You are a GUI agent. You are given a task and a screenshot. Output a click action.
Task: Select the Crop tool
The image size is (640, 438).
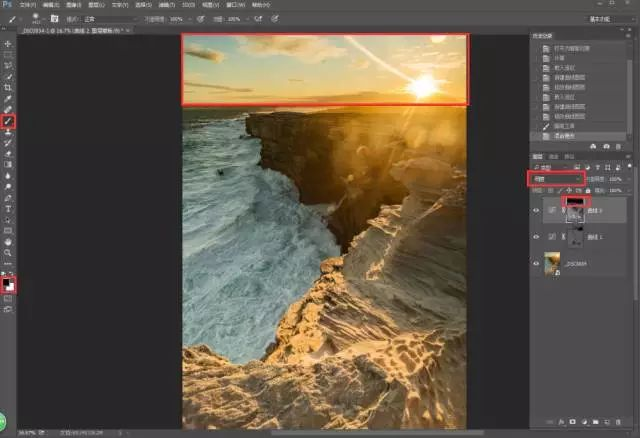[8, 87]
